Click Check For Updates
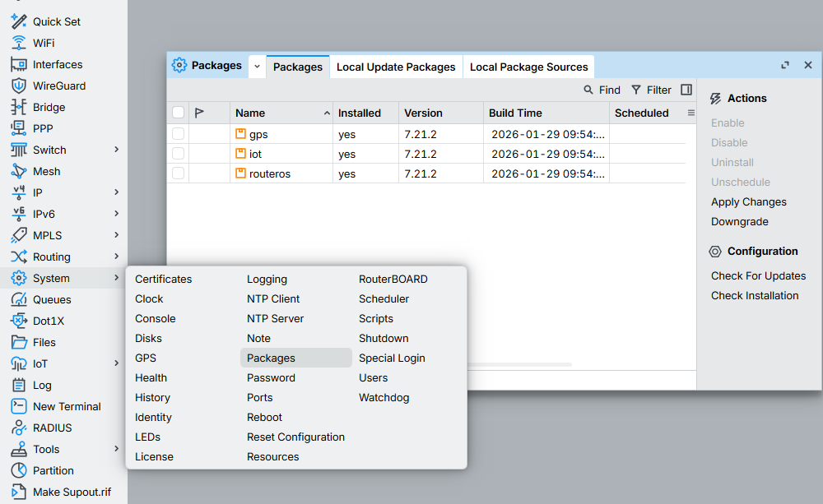Screen dimensions: 823x504 tap(758, 275)
